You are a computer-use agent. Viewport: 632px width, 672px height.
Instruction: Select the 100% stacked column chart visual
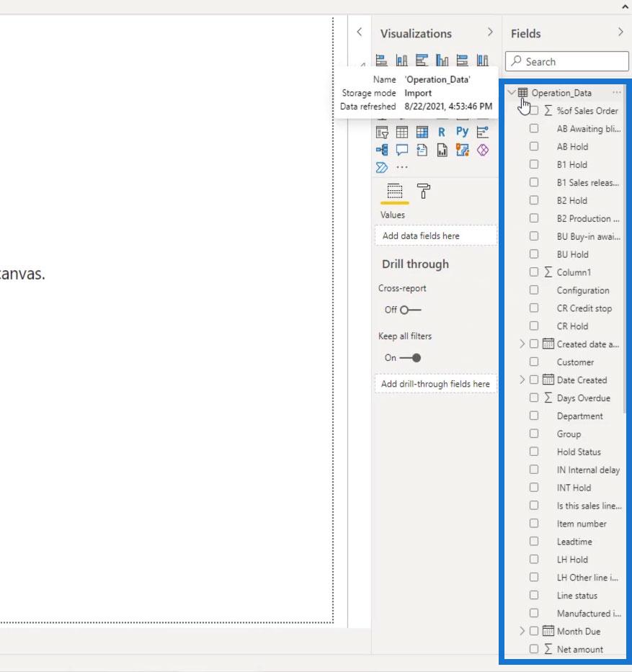tap(482, 60)
